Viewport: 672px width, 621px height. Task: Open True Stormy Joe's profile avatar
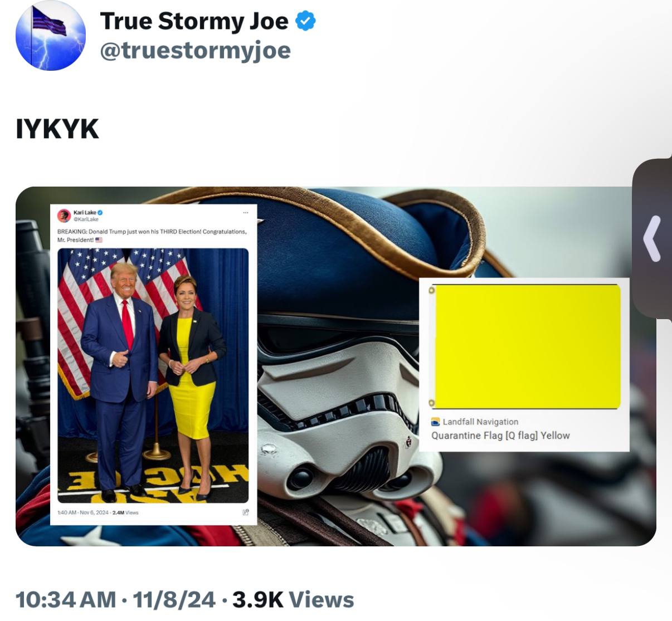pos(51,36)
